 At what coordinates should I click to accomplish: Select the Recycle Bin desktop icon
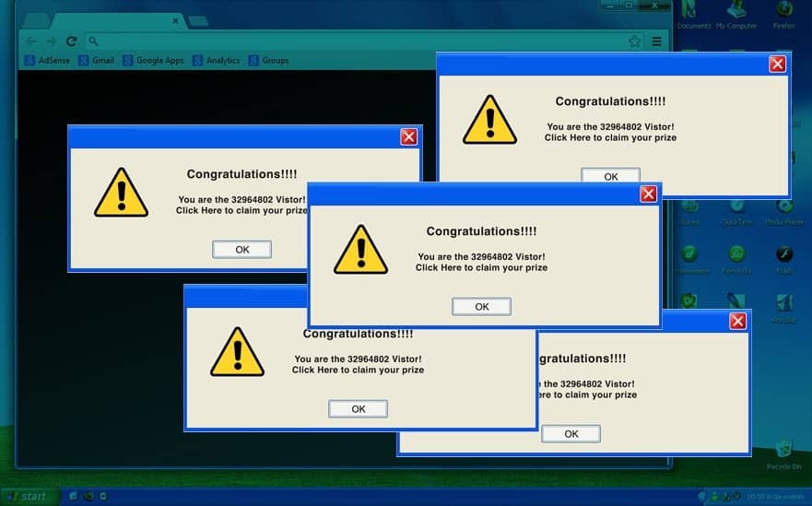click(x=784, y=454)
